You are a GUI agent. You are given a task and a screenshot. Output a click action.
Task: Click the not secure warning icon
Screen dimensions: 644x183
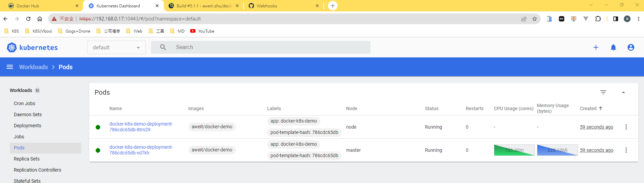click(54, 19)
